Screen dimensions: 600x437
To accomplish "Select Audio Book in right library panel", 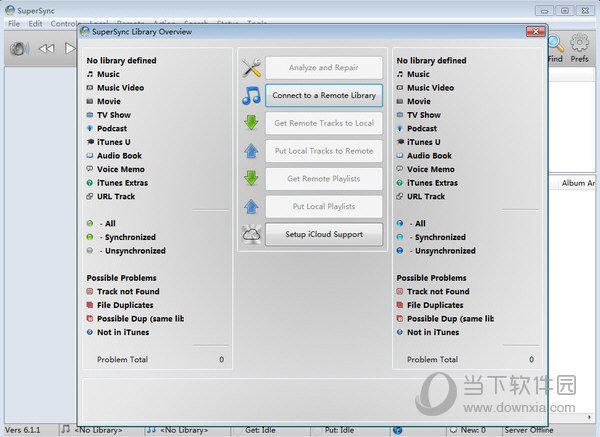I will click(429, 155).
